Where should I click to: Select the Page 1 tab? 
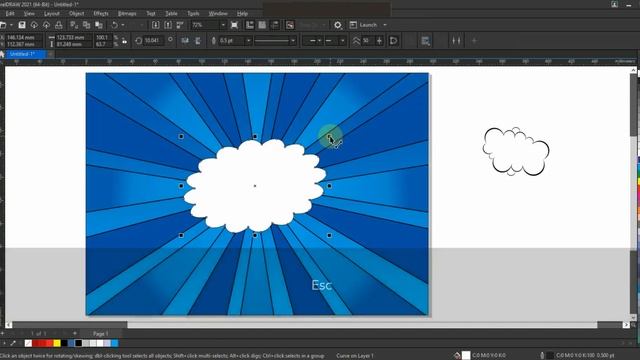[100, 333]
